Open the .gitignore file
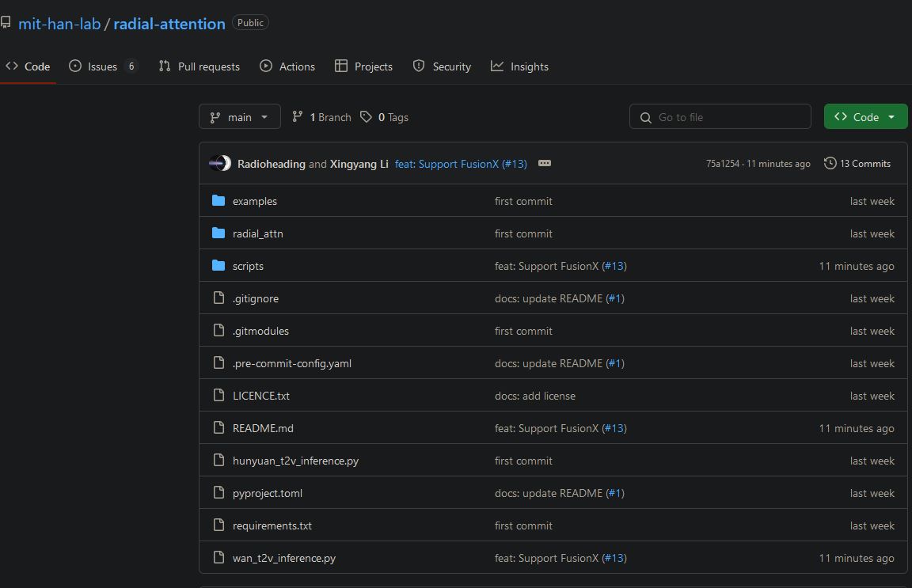 coord(256,298)
